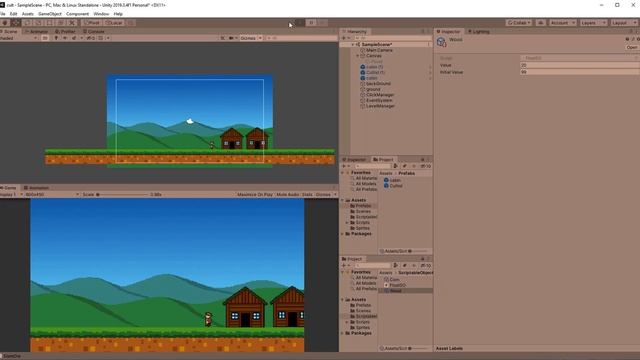
Task: Switch to the Console tab
Action: pos(94,31)
